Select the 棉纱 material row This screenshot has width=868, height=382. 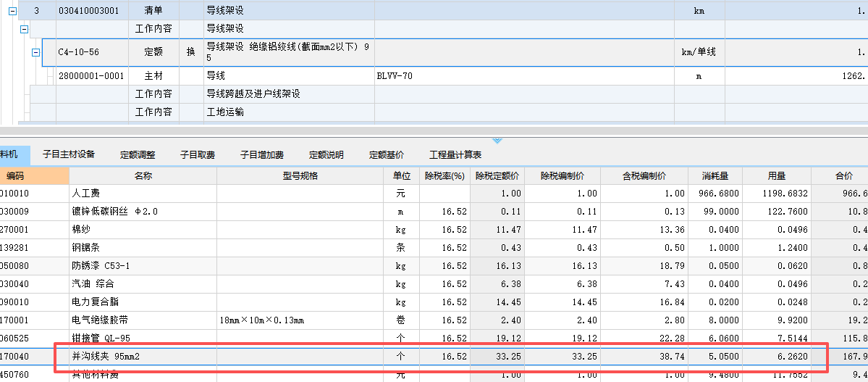coord(434,230)
